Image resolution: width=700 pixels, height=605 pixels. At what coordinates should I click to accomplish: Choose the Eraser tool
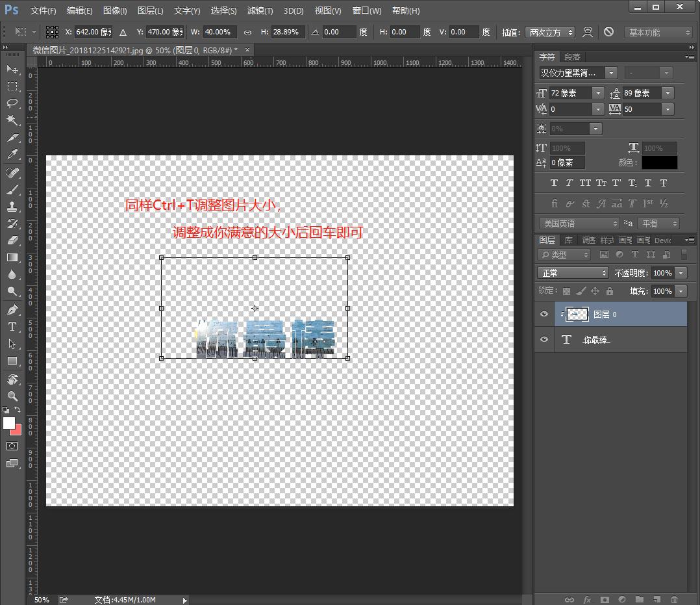point(12,240)
